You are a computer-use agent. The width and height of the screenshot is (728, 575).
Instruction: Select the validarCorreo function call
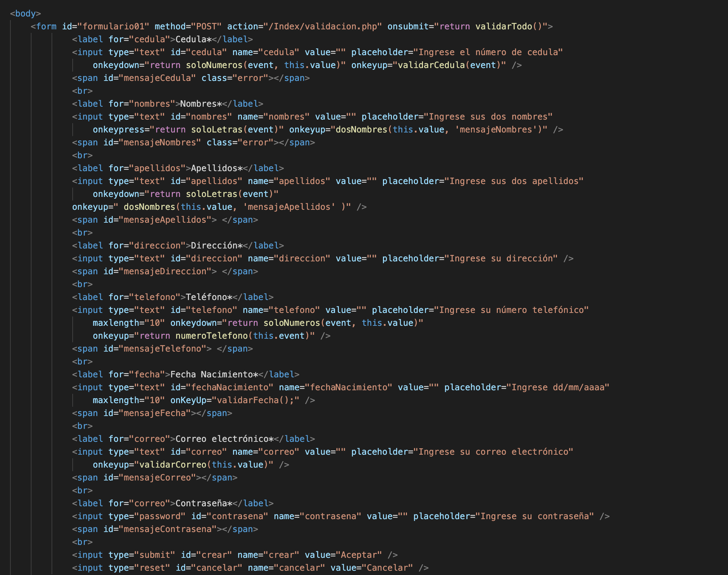174,464
